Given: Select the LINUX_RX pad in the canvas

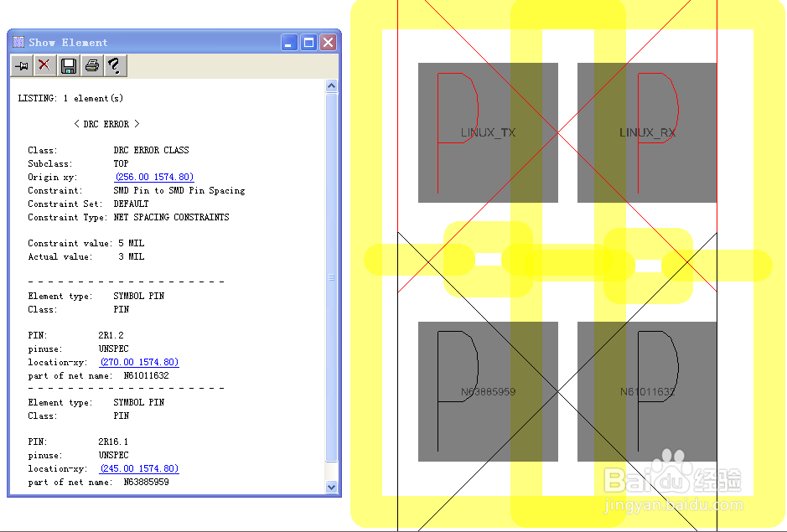Looking at the screenshot, I should 647,132.
